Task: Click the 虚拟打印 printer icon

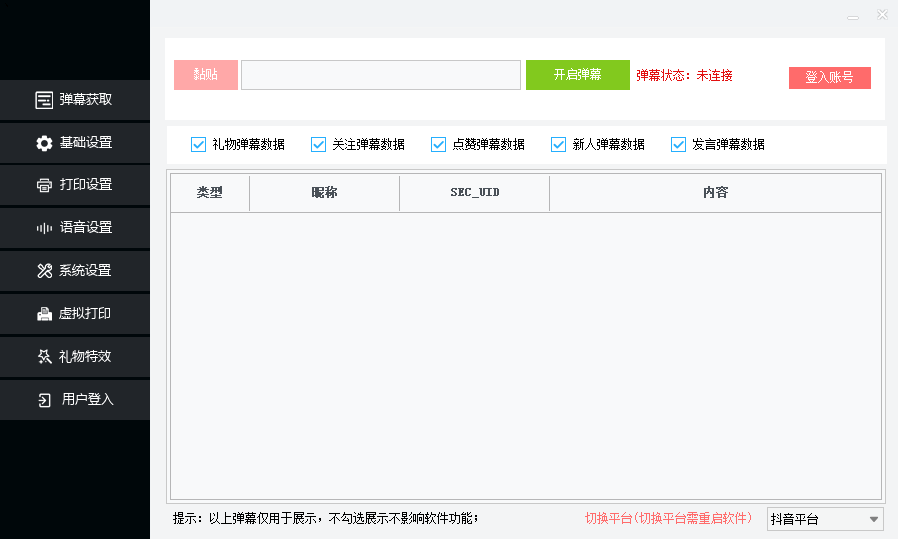Action: [x=44, y=314]
